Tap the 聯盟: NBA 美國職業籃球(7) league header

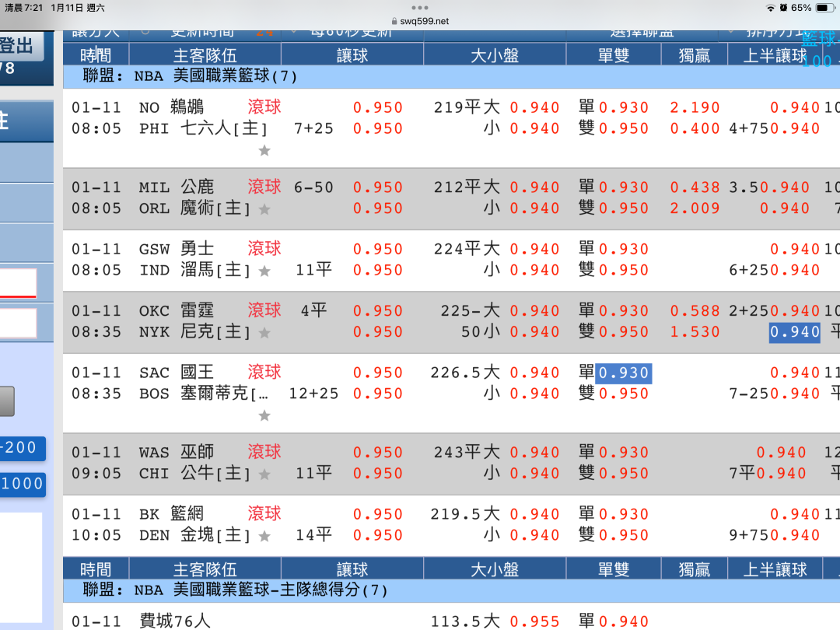(451, 76)
